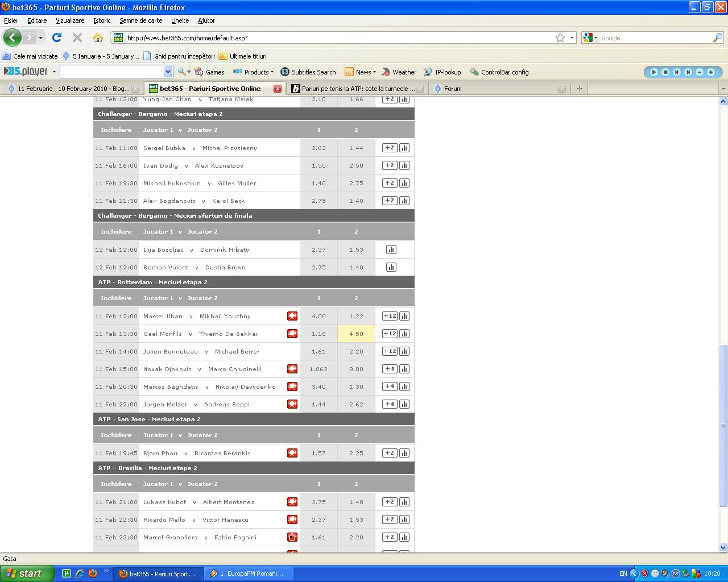Open the Fișier menu

11,20
